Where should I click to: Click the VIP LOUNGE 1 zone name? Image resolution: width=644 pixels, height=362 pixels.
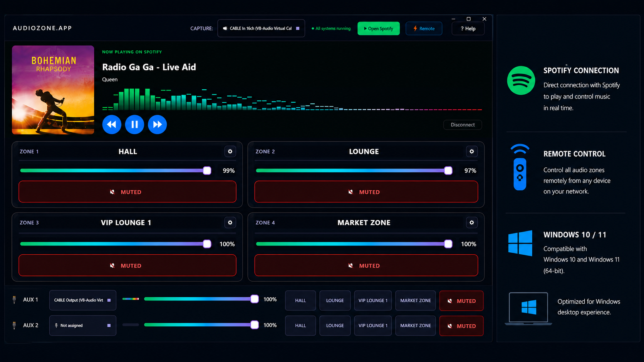coord(126,222)
